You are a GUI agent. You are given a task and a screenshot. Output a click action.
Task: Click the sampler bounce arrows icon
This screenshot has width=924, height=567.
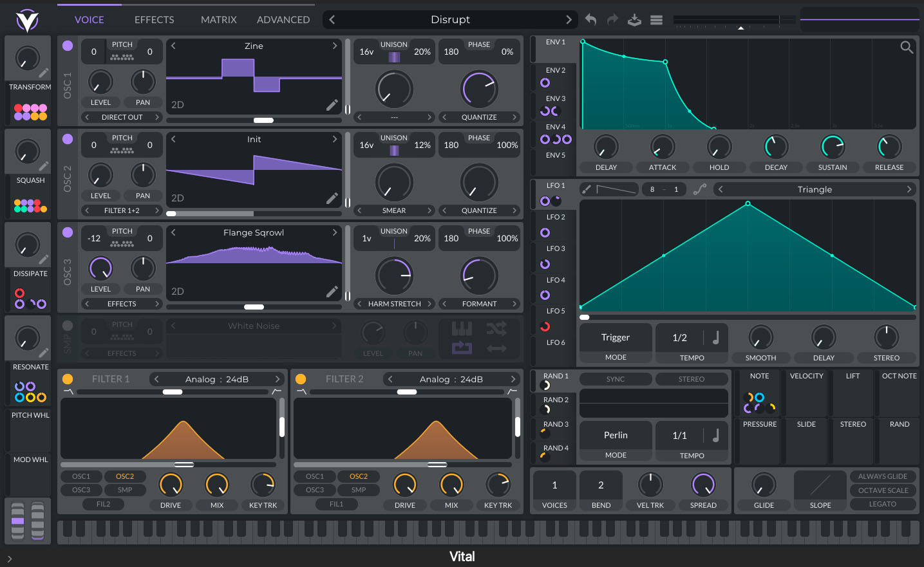click(496, 348)
